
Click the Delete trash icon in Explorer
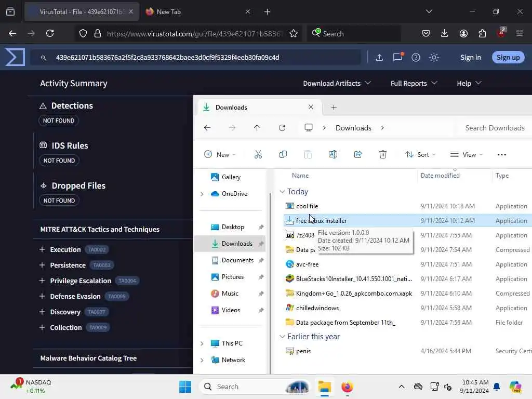(383, 154)
